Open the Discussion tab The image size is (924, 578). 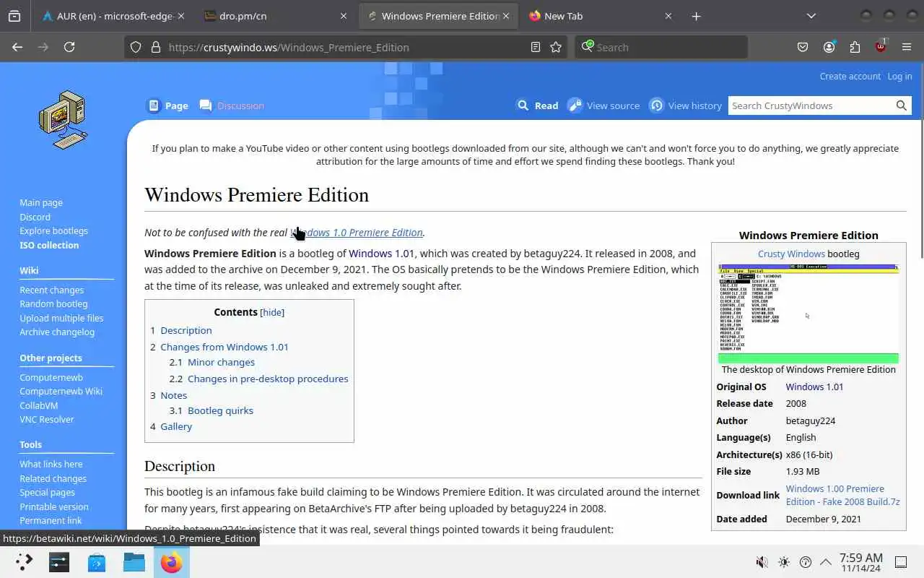tap(232, 105)
